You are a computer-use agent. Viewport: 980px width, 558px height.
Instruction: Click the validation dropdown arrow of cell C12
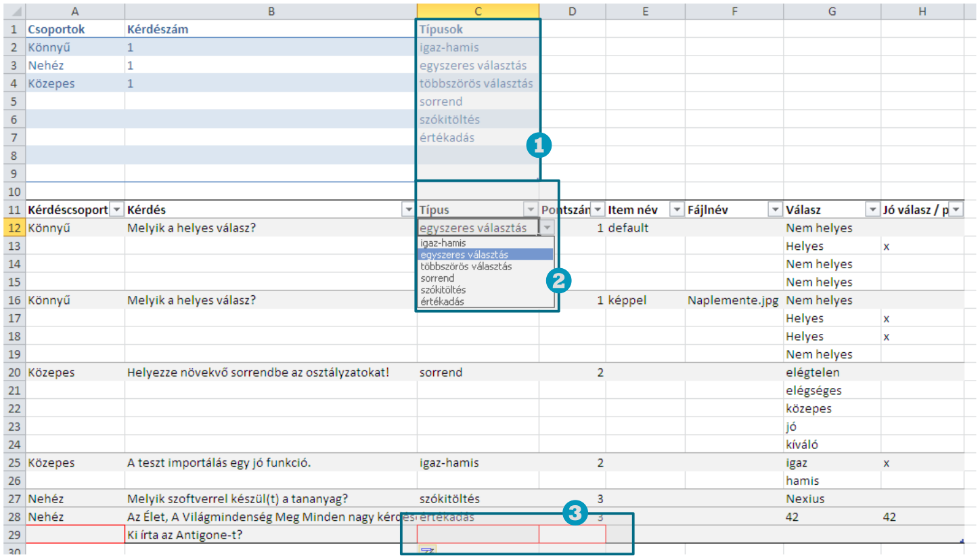click(547, 228)
